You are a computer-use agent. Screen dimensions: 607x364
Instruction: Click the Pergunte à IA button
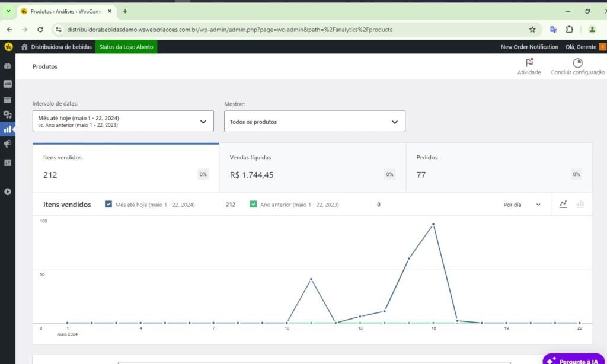(x=574, y=360)
